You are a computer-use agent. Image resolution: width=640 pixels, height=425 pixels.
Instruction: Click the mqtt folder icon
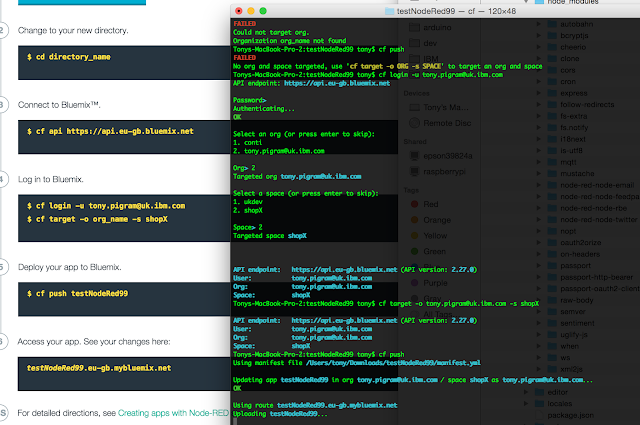click(x=553, y=162)
